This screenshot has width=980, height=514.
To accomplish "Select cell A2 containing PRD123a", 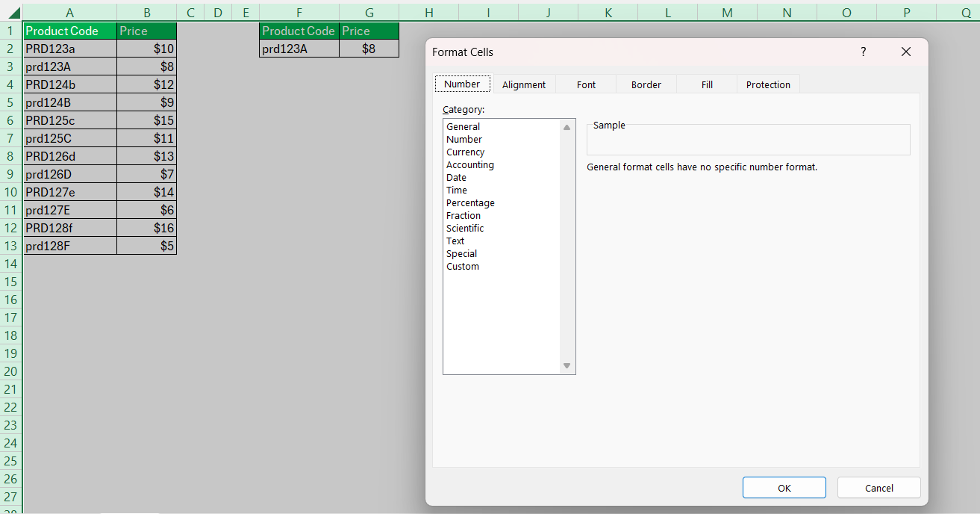I will click(70, 49).
